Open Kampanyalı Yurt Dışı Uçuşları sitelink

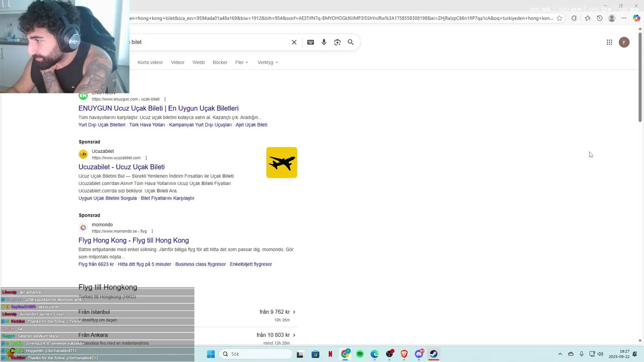(200, 125)
